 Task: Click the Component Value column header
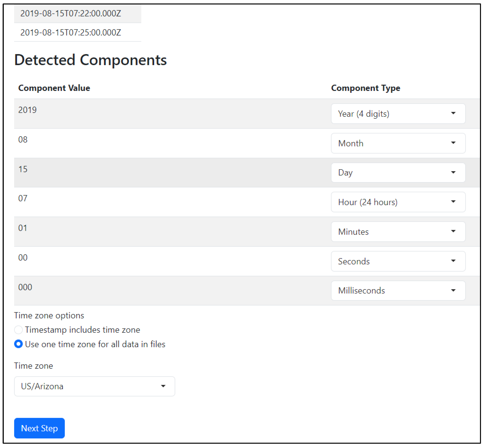(x=54, y=88)
